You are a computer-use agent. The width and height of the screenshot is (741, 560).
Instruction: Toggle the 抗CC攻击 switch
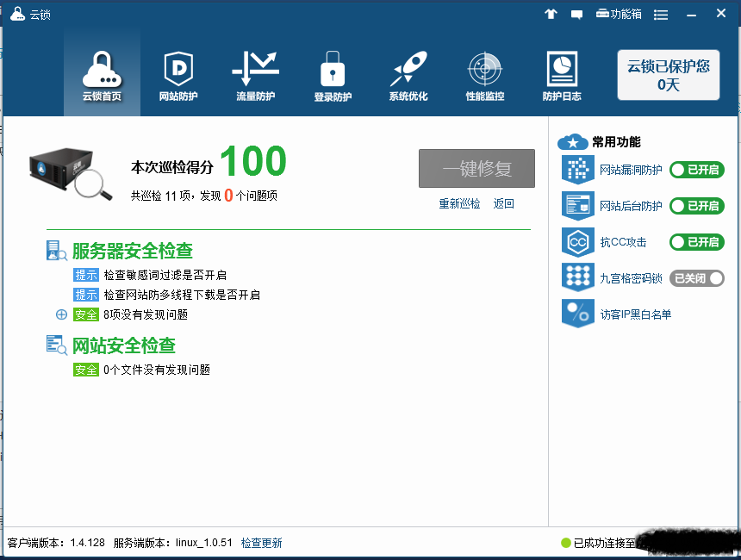[696, 242]
